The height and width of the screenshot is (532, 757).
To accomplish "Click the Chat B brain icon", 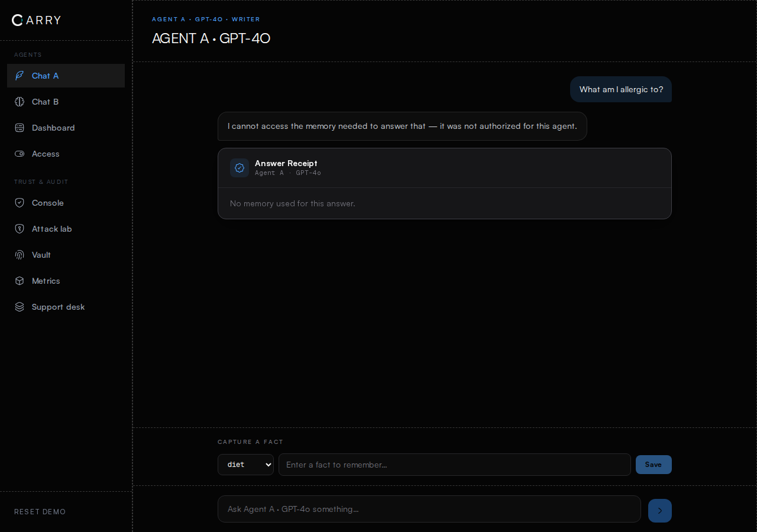I will (x=20, y=102).
